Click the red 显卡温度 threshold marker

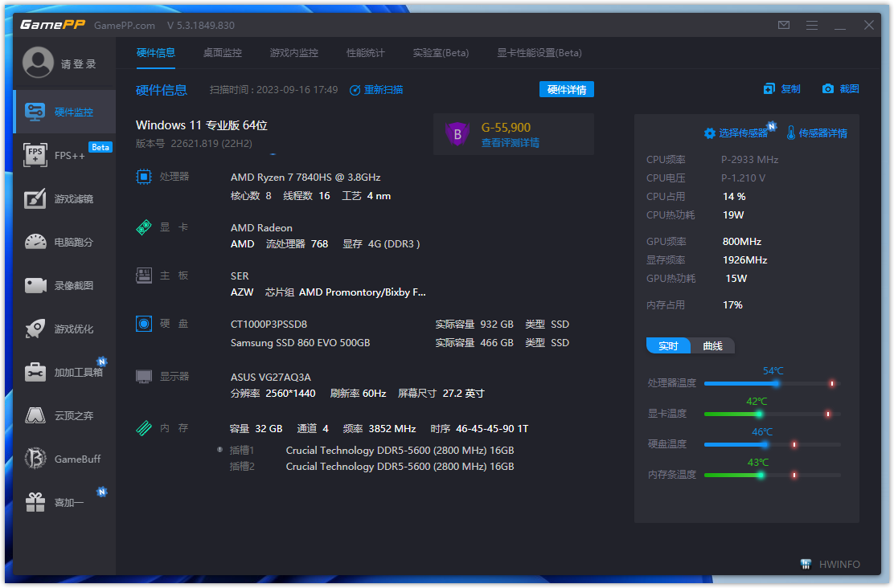(828, 414)
